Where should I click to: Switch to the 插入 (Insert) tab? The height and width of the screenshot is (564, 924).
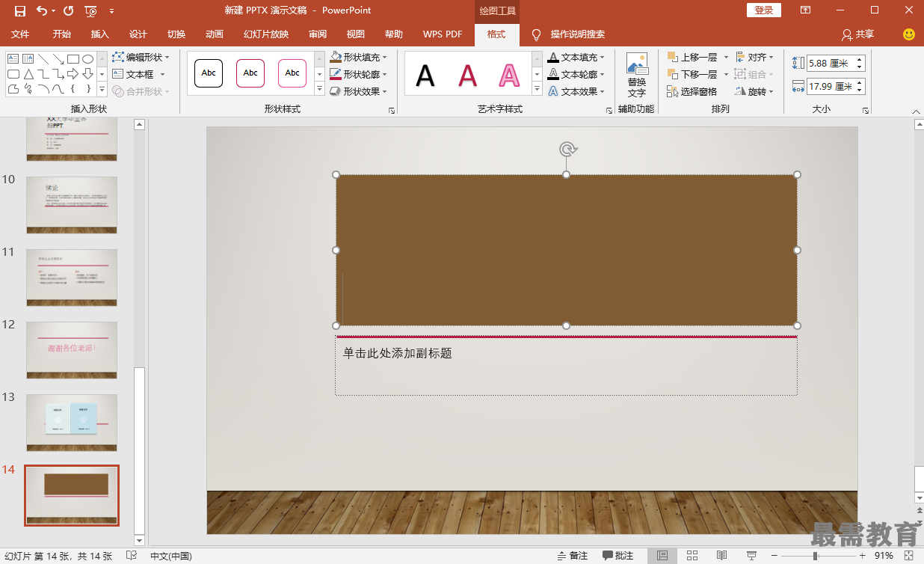pyautogui.click(x=100, y=34)
